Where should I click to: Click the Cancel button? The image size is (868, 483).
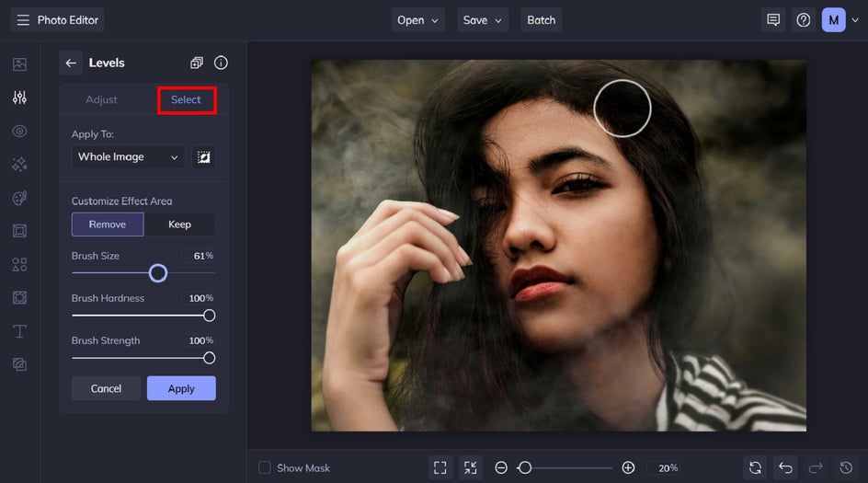pyautogui.click(x=106, y=389)
